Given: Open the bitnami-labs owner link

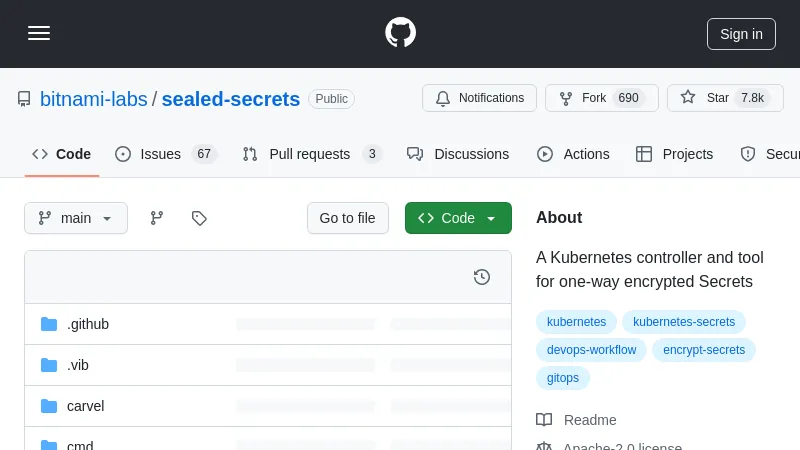Looking at the screenshot, I should click(93, 99).
